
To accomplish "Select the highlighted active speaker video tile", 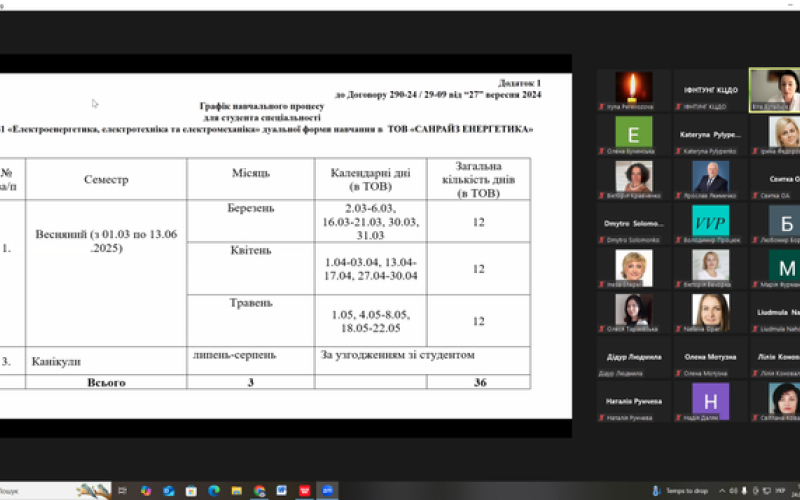I will click(x=774, y=90).
